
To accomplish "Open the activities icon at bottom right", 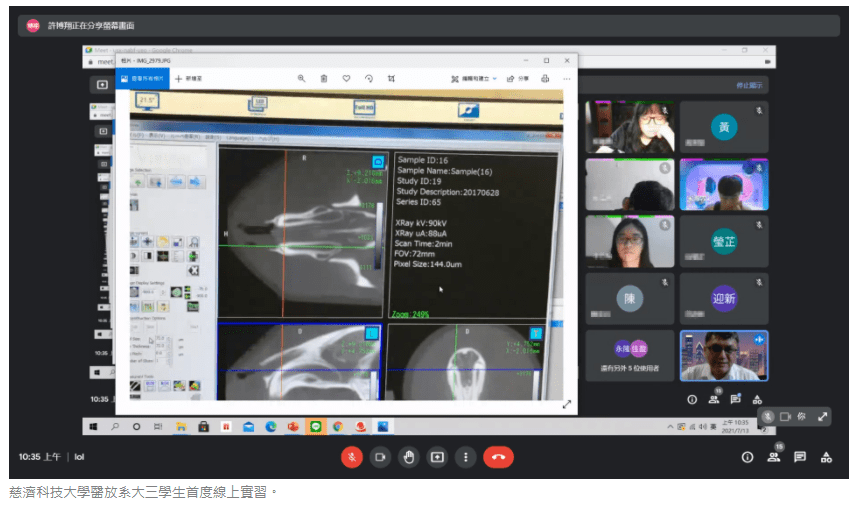I will click(826, 457).
